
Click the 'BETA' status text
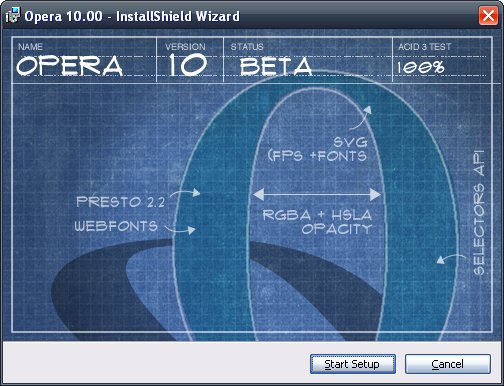tap(276, 66)
